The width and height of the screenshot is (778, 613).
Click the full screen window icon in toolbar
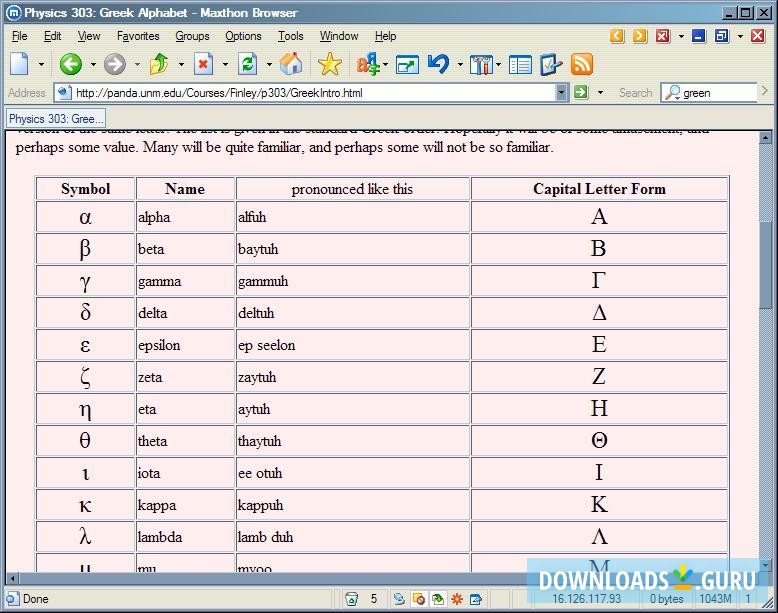tap(407, 65)
